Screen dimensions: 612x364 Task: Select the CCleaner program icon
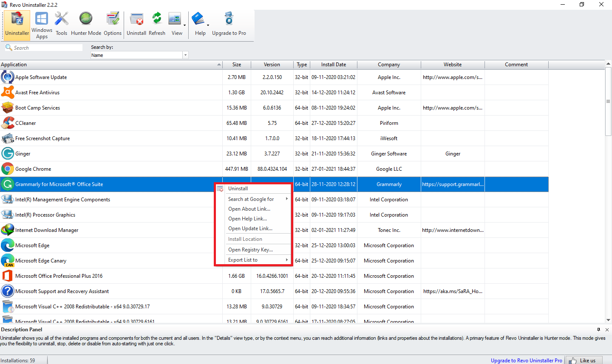pyautogui.click(x=7, y=123)
